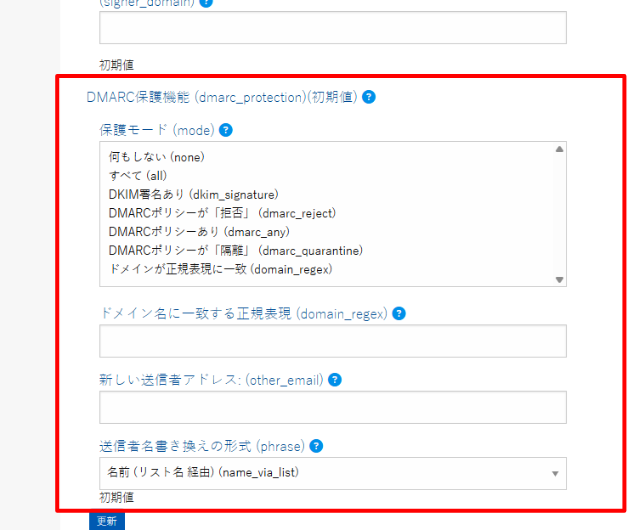Focus the ドメイン名に一致する正規表現 input field
Image resolution: width=639 pixels, height=530 pixels.
333,341
